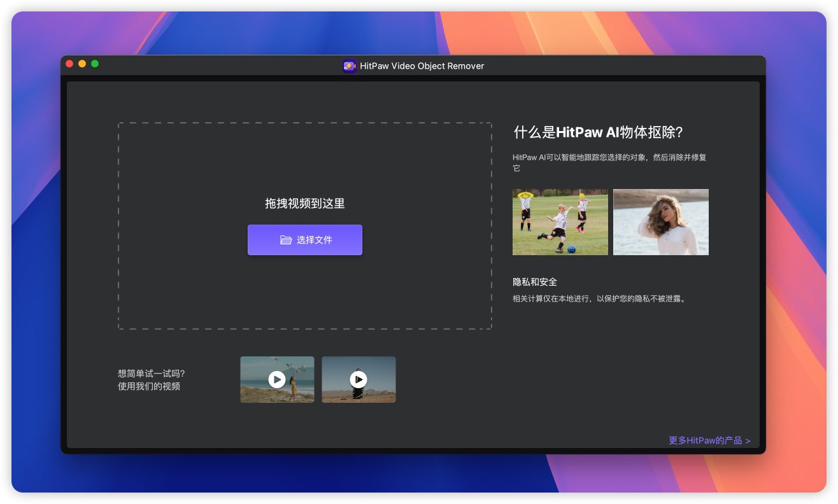
Task: Play the beach sample video with birds
Action: [277, 380]
